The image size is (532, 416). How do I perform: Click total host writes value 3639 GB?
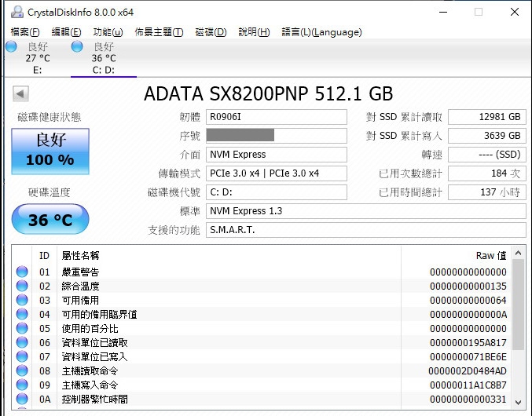tap(487, 136)
